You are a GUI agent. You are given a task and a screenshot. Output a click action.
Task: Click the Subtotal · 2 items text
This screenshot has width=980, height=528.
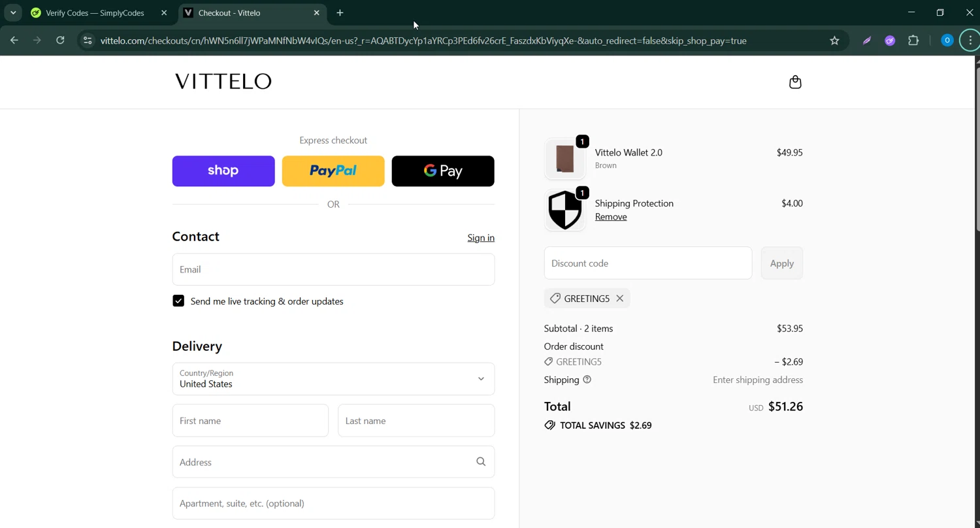click(578, 329)
